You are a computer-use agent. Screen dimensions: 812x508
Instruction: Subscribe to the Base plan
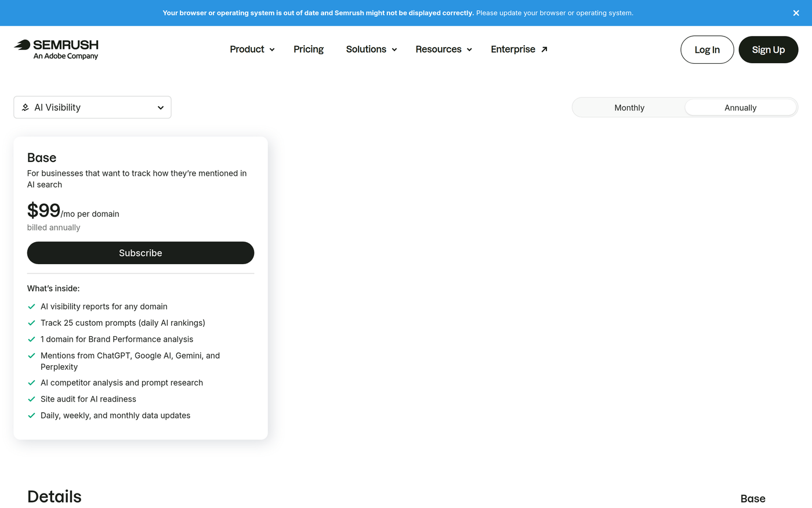click(x=140, y=253)
